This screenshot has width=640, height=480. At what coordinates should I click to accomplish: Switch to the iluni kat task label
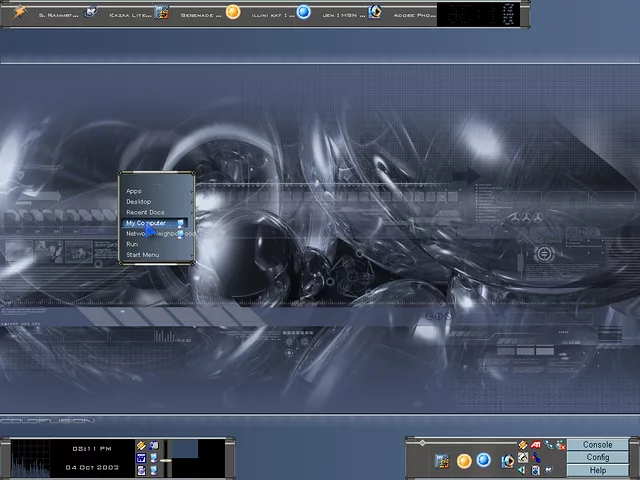[x=272, y=16]
